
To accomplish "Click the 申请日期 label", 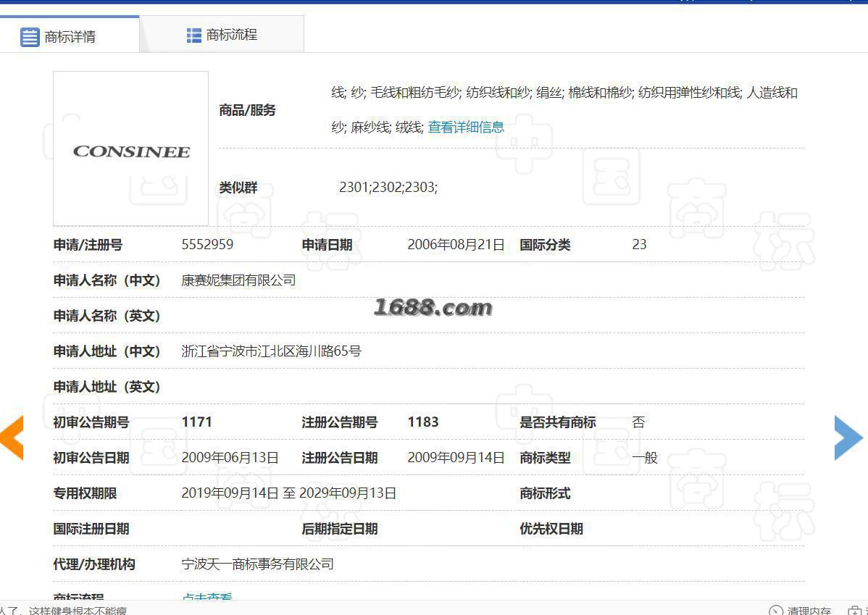I will click(x=327, y=245).
